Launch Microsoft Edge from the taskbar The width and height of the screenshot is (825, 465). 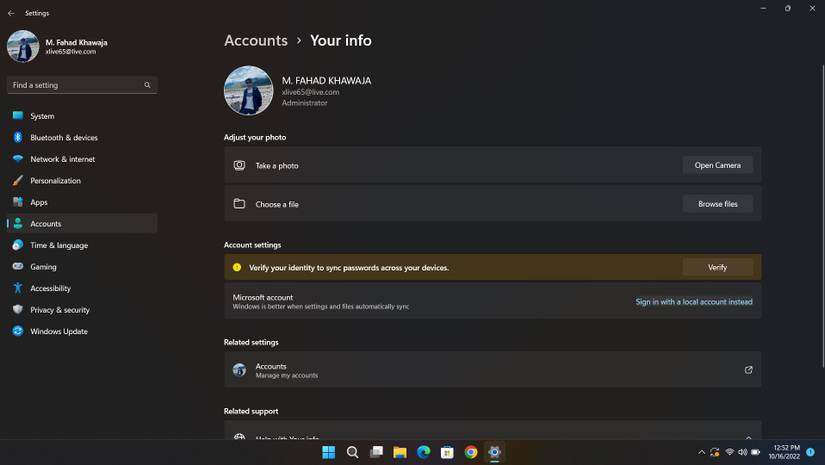click(424, 452)
